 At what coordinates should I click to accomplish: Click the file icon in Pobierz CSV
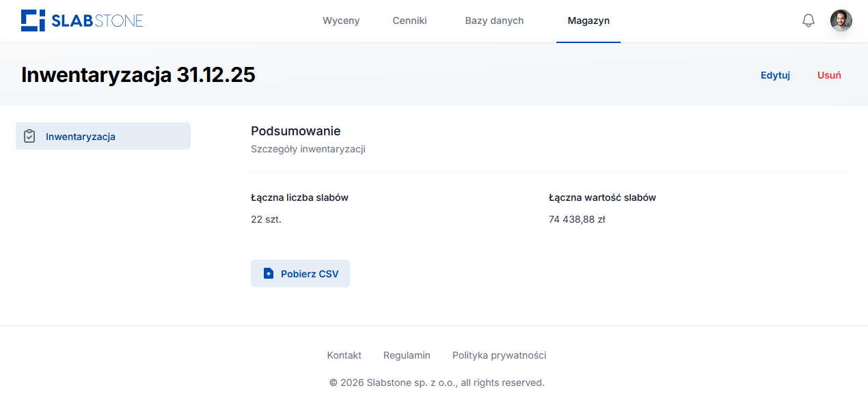click(269, 274)
